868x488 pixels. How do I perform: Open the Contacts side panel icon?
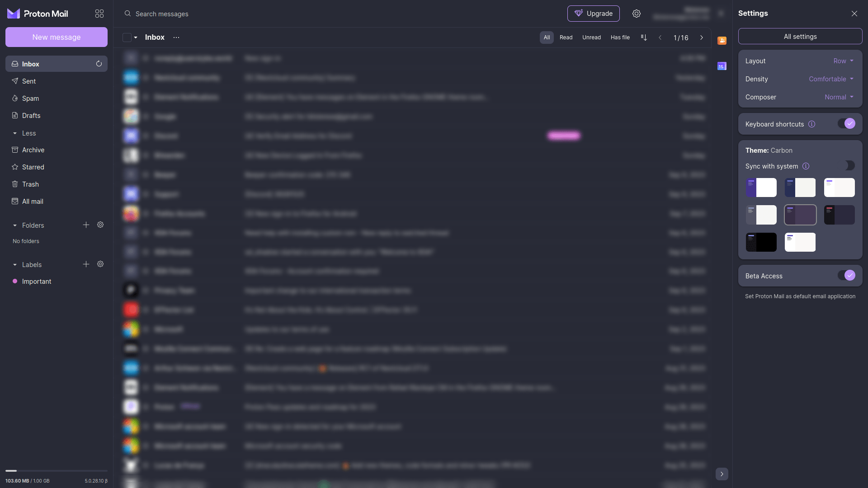click(722, 41)
